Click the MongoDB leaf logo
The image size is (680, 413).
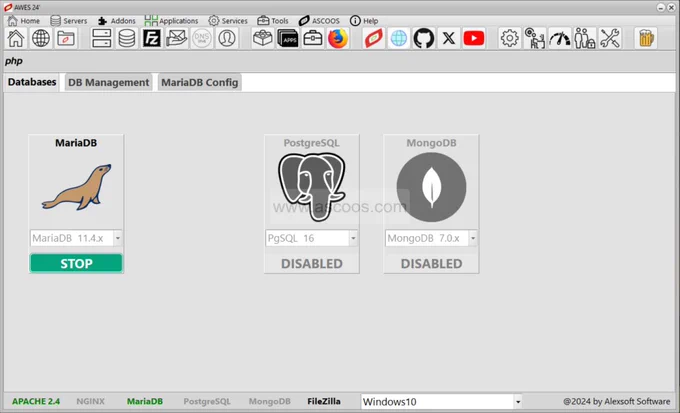tap(432, 187)
